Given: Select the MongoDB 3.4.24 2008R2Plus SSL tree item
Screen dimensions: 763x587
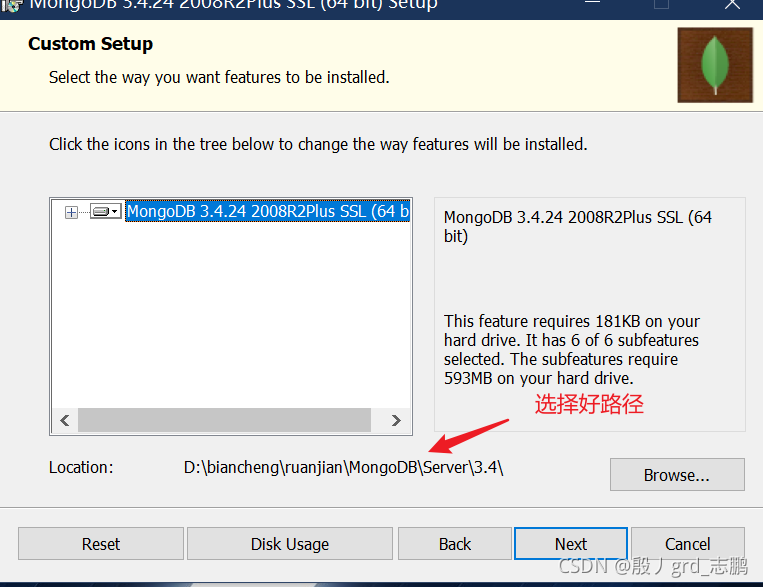Looking at the screenshot, I should [x=268, y=211].
